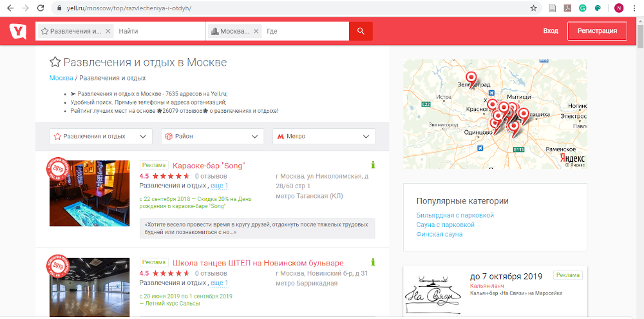Click the red search magnifier button
Screen dimensions: 644x319
click(361, 31)
